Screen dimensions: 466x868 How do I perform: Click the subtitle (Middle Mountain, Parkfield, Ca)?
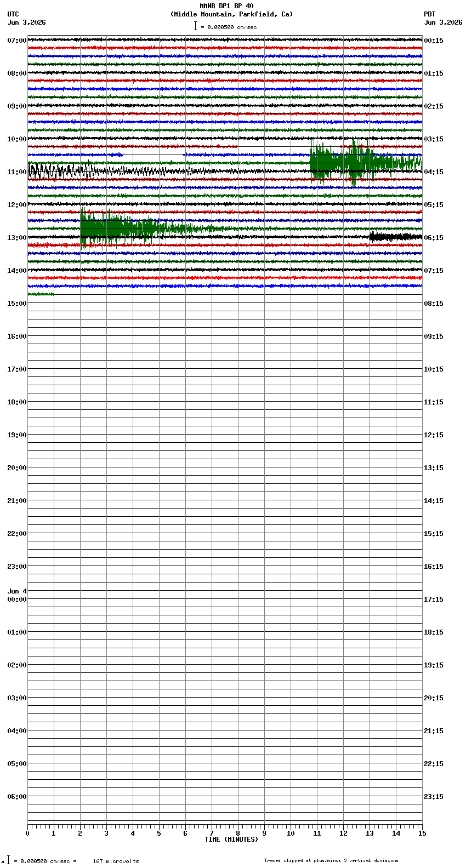[232, 14]
